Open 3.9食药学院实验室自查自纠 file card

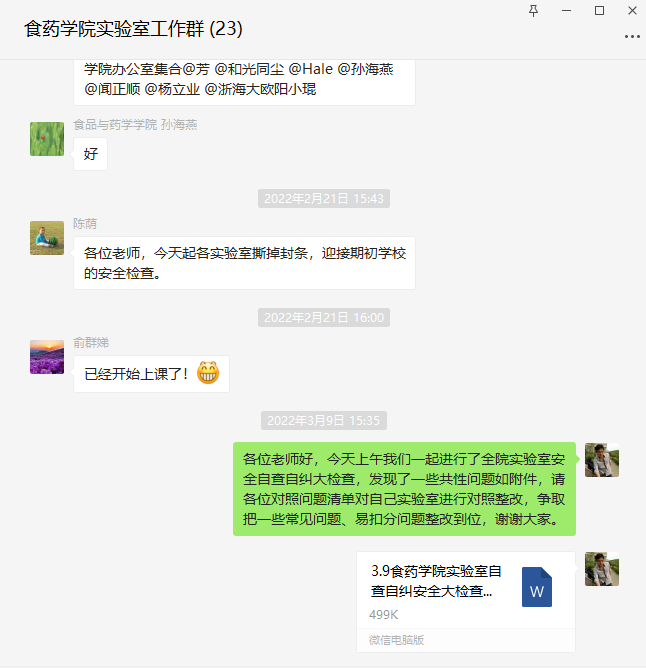pos(466,602)
